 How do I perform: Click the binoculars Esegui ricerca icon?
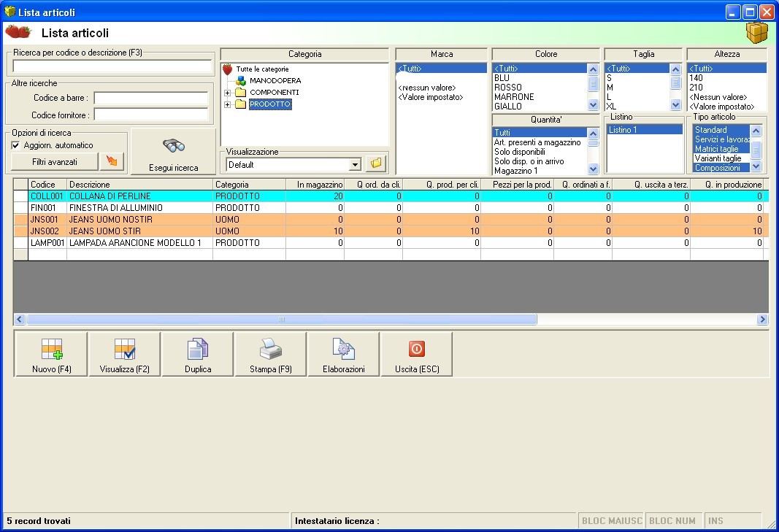[x=173, y=146]
